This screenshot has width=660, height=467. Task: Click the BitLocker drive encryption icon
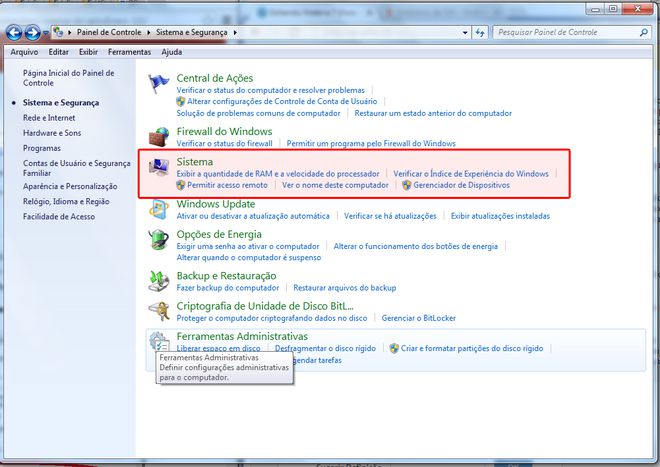tap(159, 312)
